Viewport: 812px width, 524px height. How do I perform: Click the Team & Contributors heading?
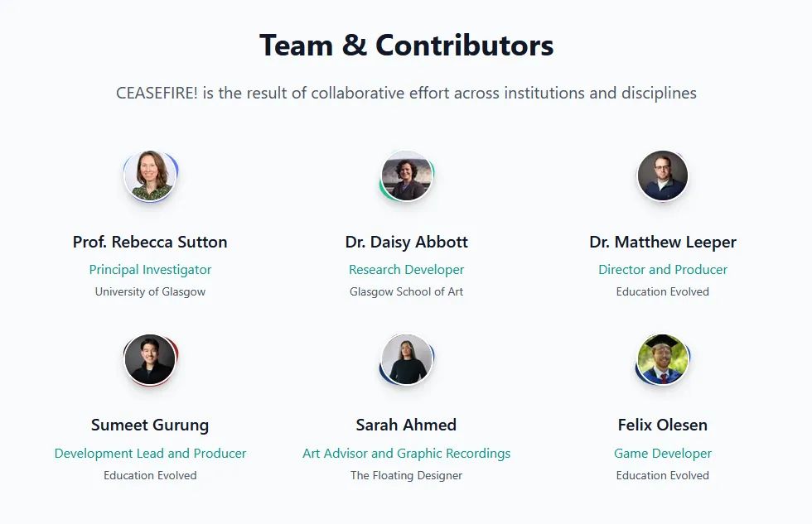[x=407, y=45]
